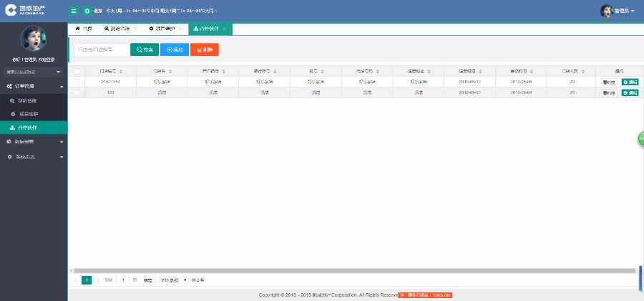The image size is (644, 301).
Task: Select highlighted green sidebar item with sitemap icon
Action: (34, 128)
